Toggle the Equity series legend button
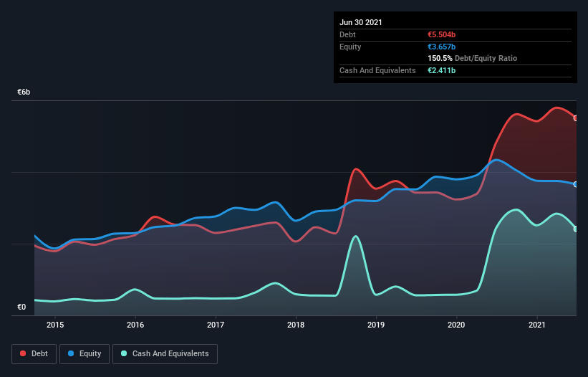 (85, 354)
